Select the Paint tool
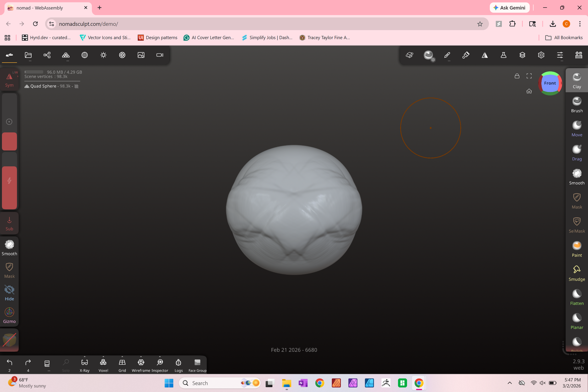 [x=576, y=249]
